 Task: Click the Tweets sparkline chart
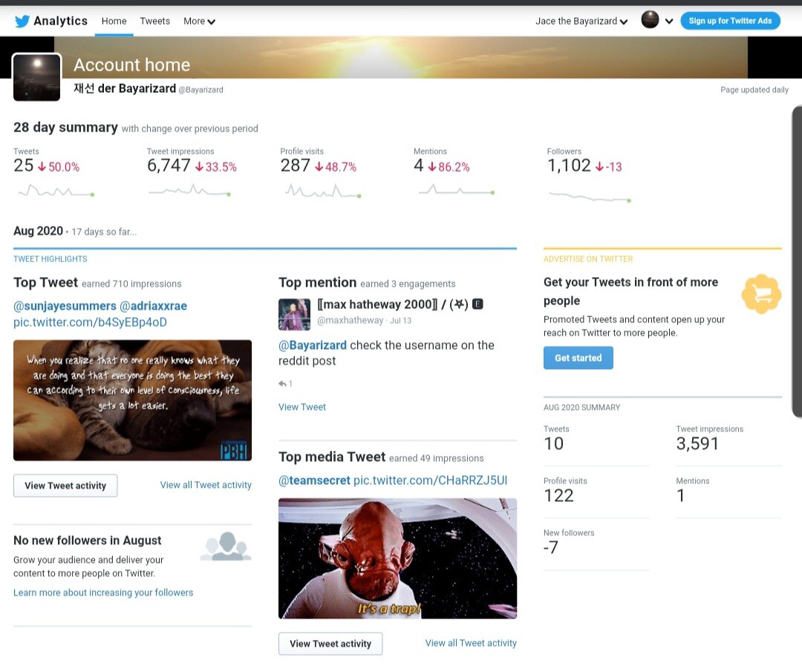click(x=56, y=192)
